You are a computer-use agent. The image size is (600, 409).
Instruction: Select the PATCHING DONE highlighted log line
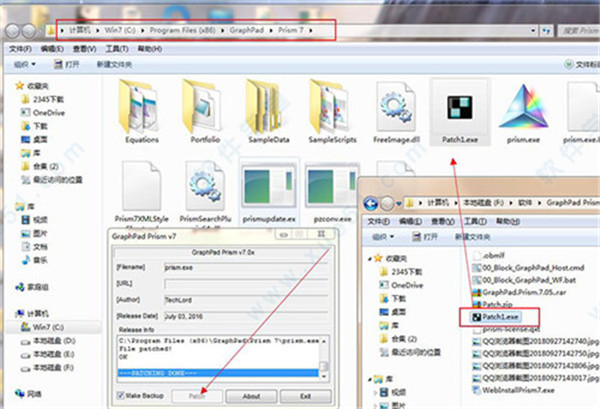click(218, 373)
